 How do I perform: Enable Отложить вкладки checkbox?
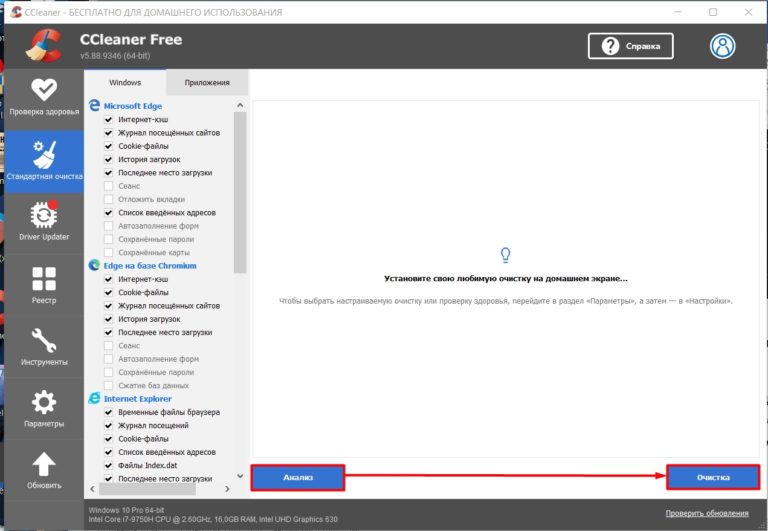pyautogui.click(x=108, y=199)
